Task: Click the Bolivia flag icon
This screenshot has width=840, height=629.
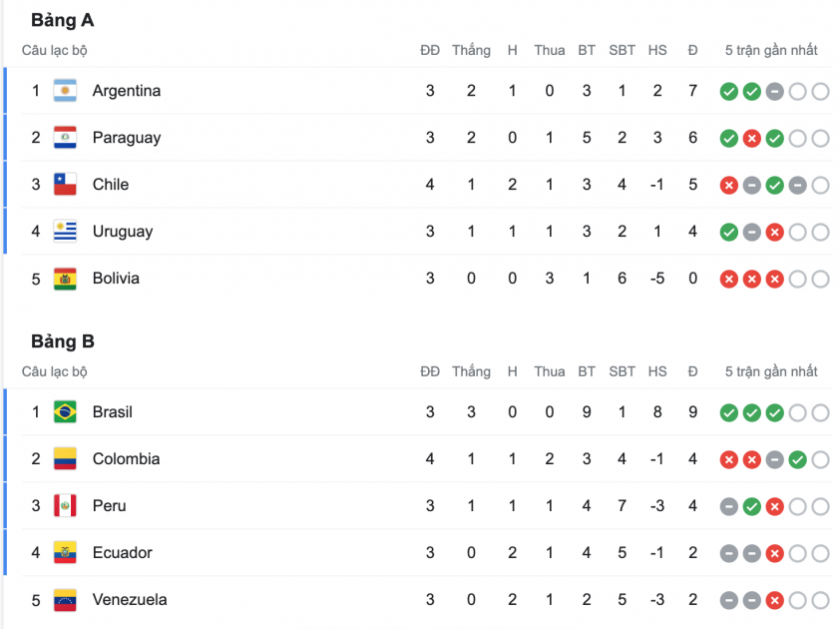Action: [x=65, y=279]
